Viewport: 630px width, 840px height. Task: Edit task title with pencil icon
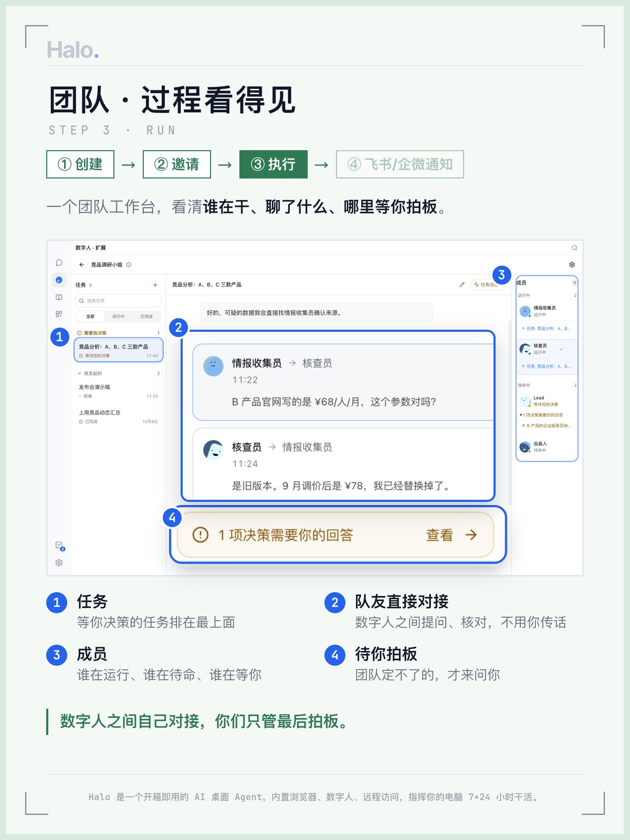click(462, 285)
